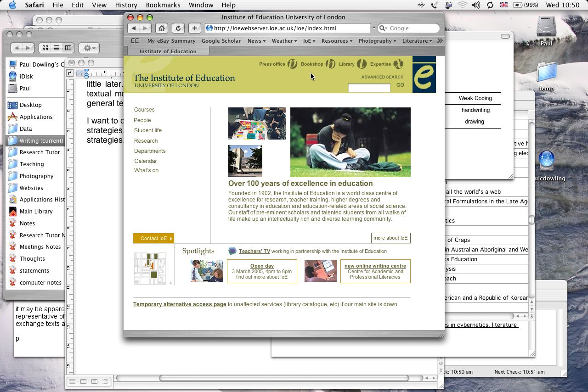The height and width of the screenshot is (392, 588).
Task: Open the View menu
Action: click(99, 5)
